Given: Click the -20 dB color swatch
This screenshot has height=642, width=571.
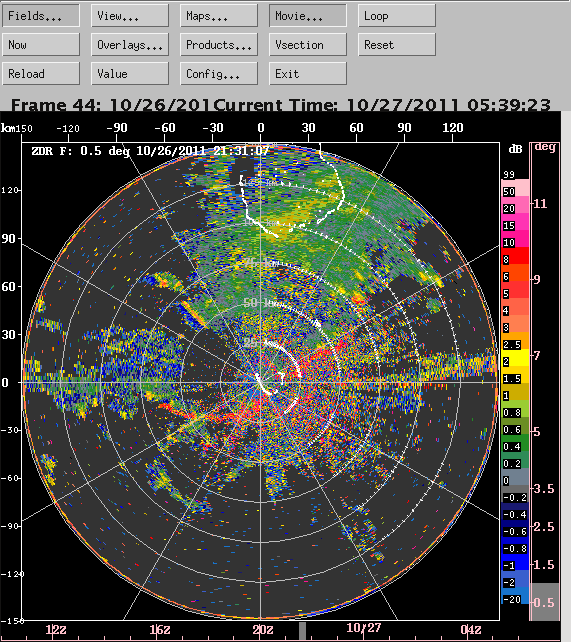Looking at the screenshot, I should [515, 596].
